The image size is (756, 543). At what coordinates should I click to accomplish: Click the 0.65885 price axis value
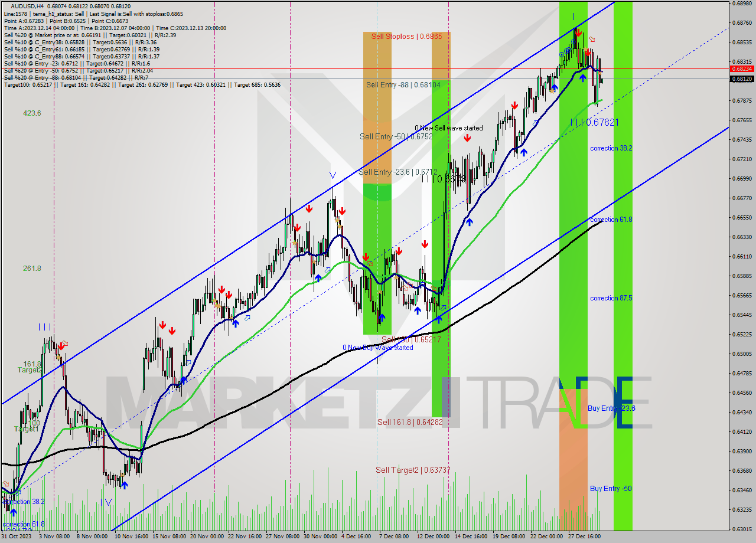743,276
